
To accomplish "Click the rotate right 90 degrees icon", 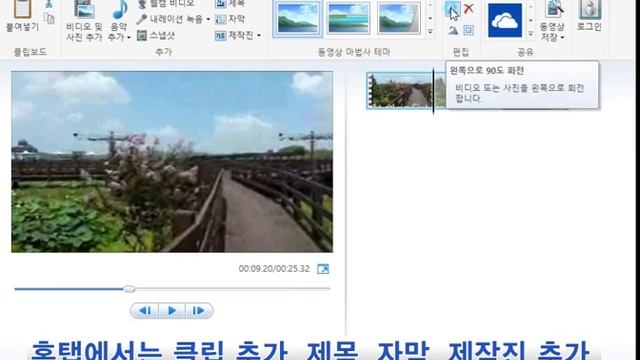I will click(x=453, y=30).
